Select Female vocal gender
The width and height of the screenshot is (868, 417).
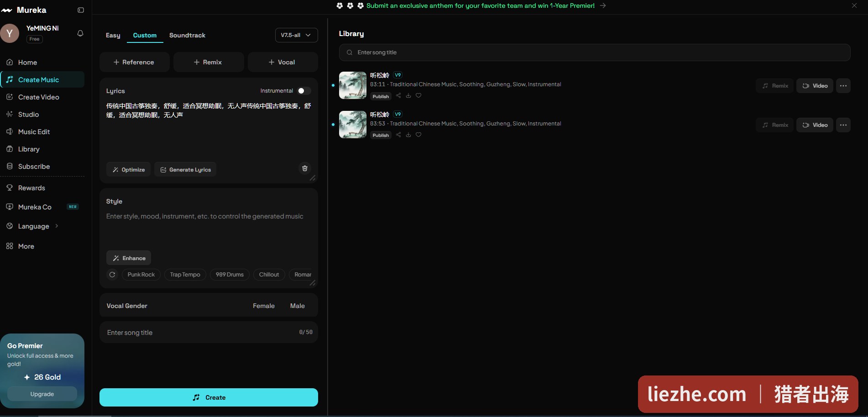click(264, 306)
